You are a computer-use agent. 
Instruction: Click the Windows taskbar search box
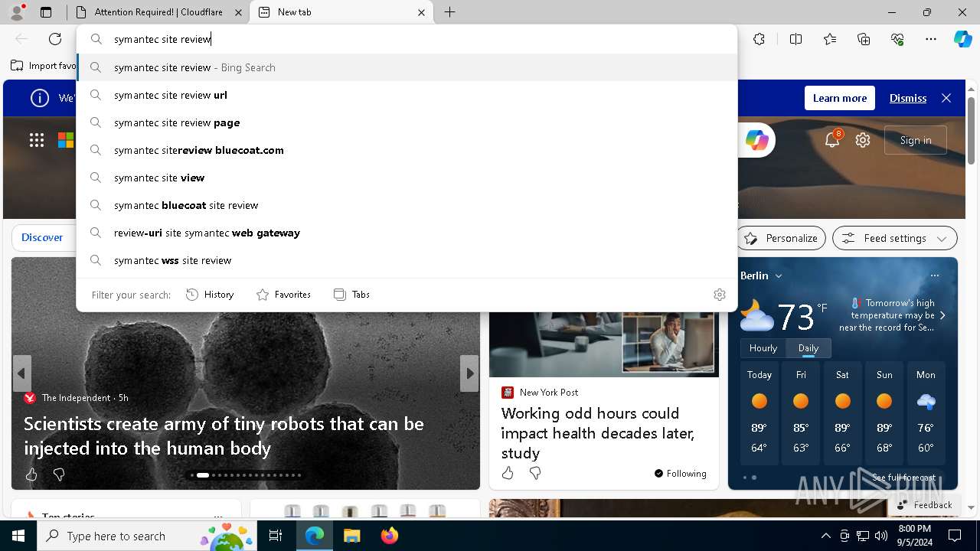click(145, 536)
